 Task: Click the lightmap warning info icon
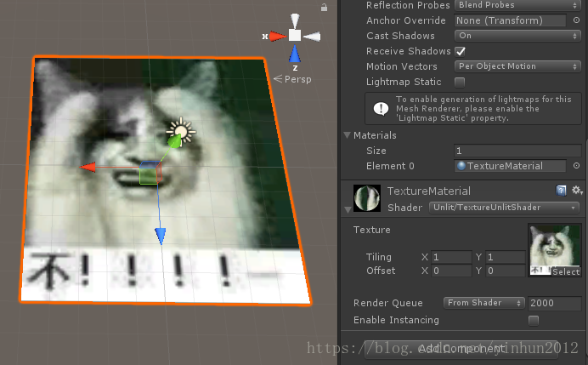(x=381, y=109)
